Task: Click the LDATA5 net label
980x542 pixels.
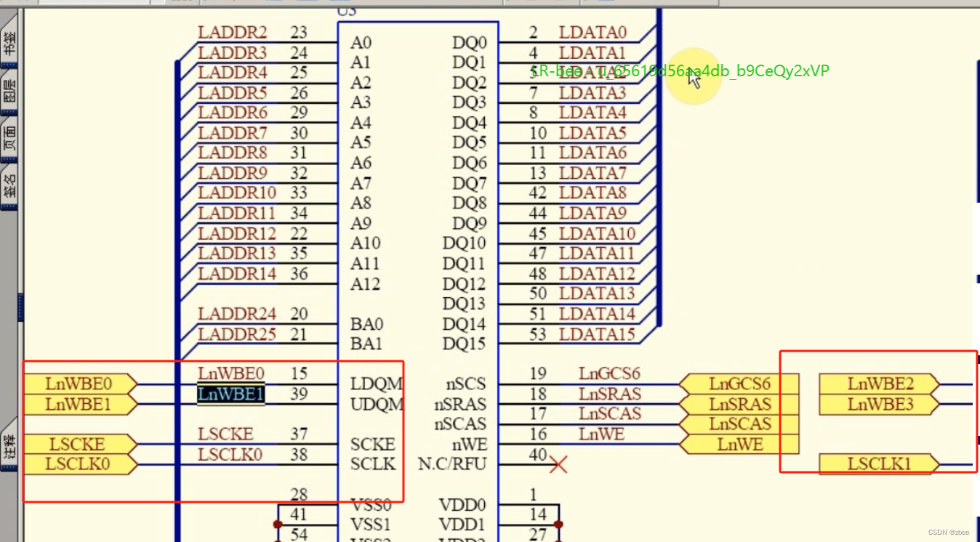Action: click(x=593, y=133)
